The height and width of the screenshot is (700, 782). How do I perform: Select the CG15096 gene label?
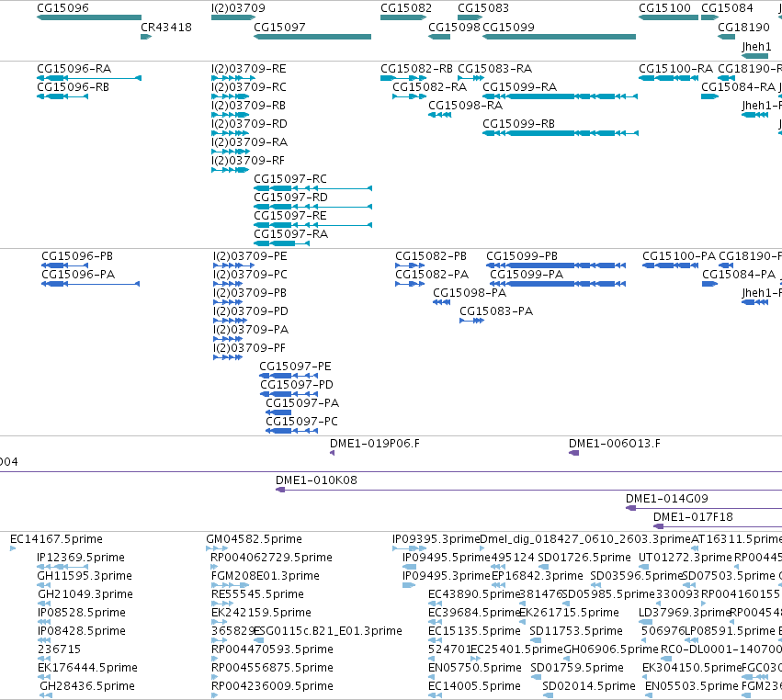tap(62, 8)
